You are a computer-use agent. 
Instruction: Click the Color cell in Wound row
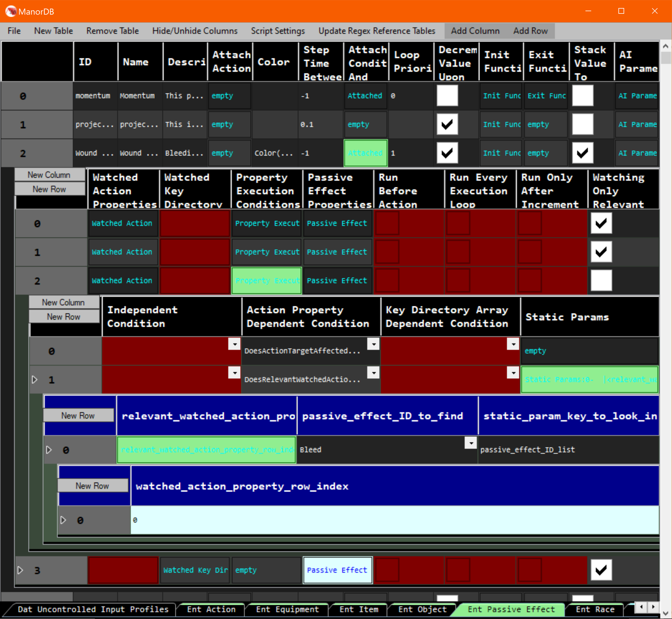(274, 153)
